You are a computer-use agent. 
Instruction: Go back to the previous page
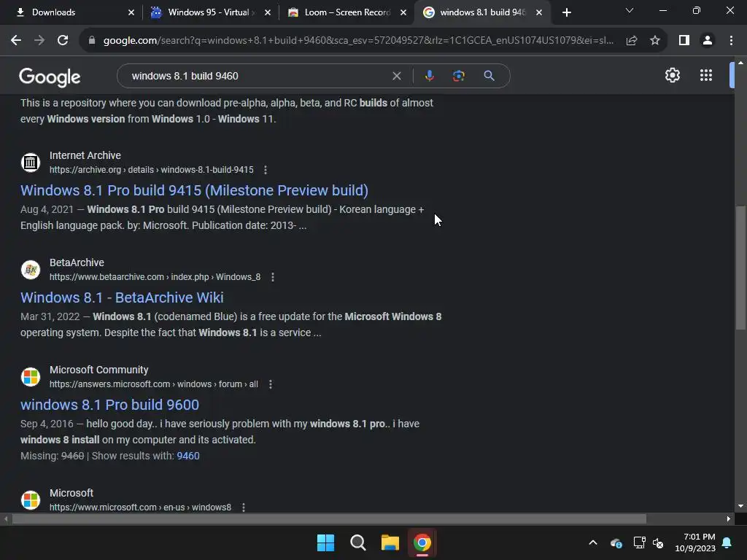[16, 41]
